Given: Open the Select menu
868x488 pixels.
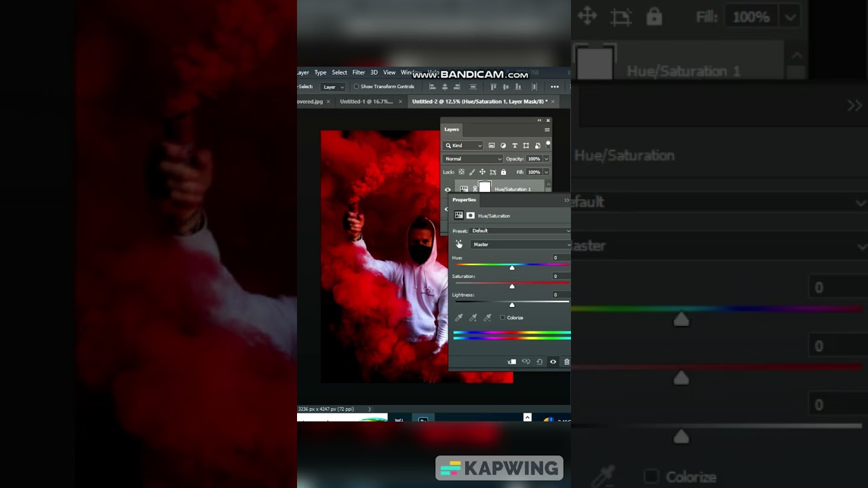Looking at the screenshot, I should coord(339,73).
